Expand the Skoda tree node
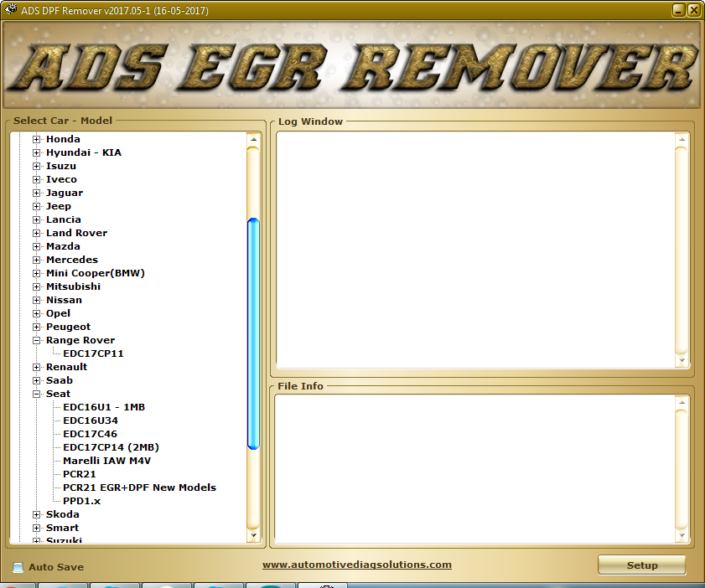This screenshot has width=705, height=588. click(x=36, y=514)
